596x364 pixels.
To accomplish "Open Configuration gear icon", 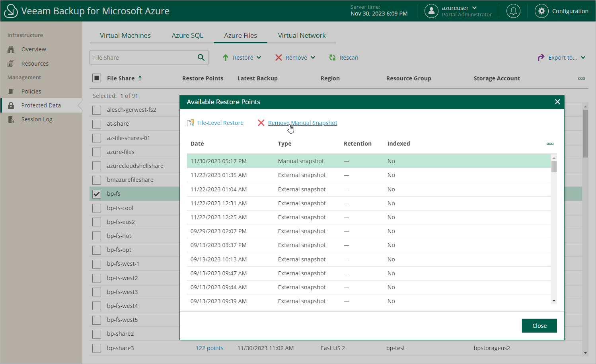I will [541, 11].
